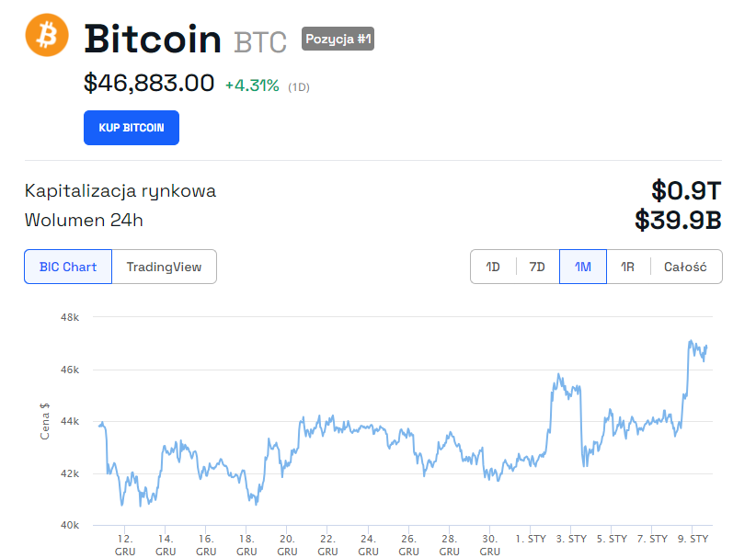This screenshot has height=558, width=756.
Task: Select the BIC Chart tab
Action: [68, 267]
